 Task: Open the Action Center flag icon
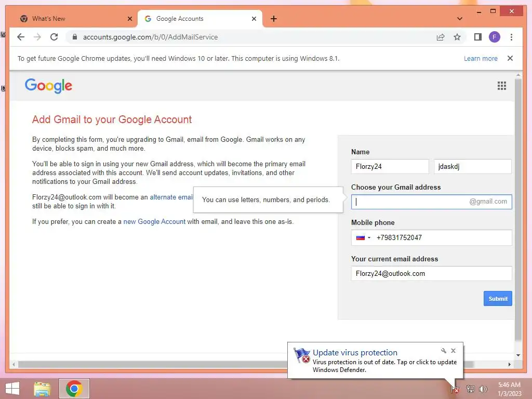(455, 389)
